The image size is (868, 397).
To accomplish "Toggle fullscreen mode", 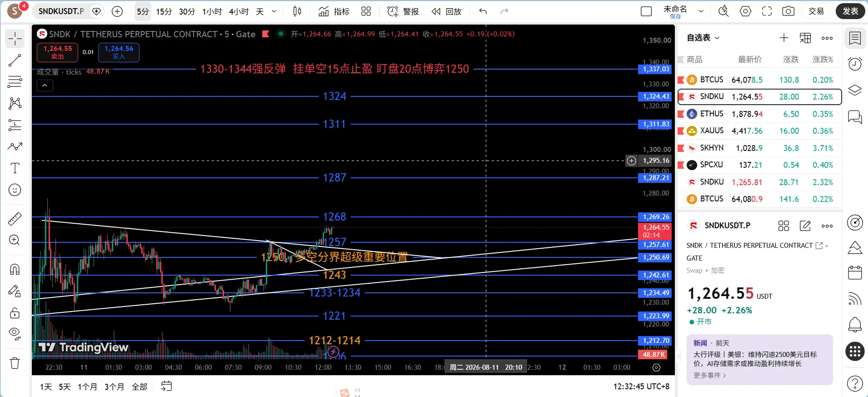I will [x=767, y=11].
